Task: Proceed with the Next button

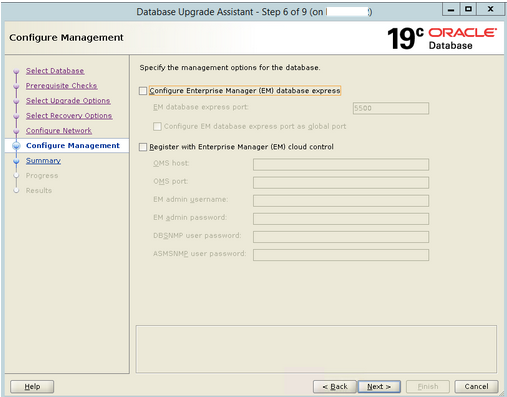Action: pos(379,387)
